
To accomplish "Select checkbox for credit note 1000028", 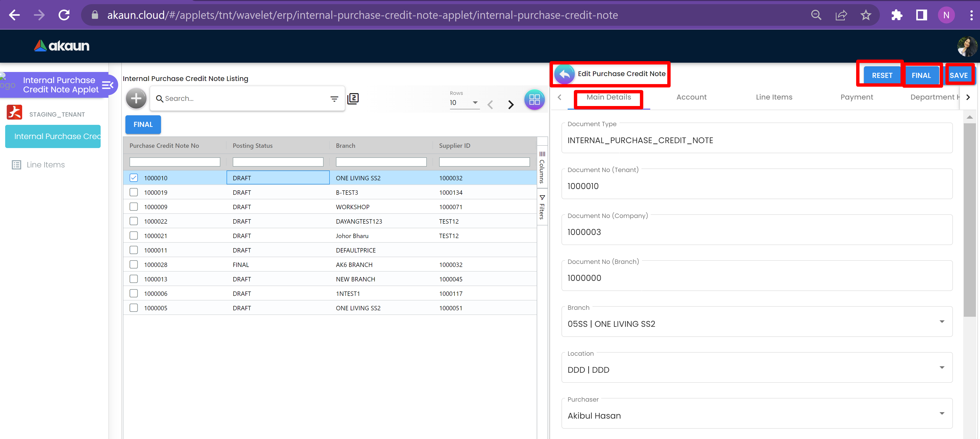I will [134, 264].
